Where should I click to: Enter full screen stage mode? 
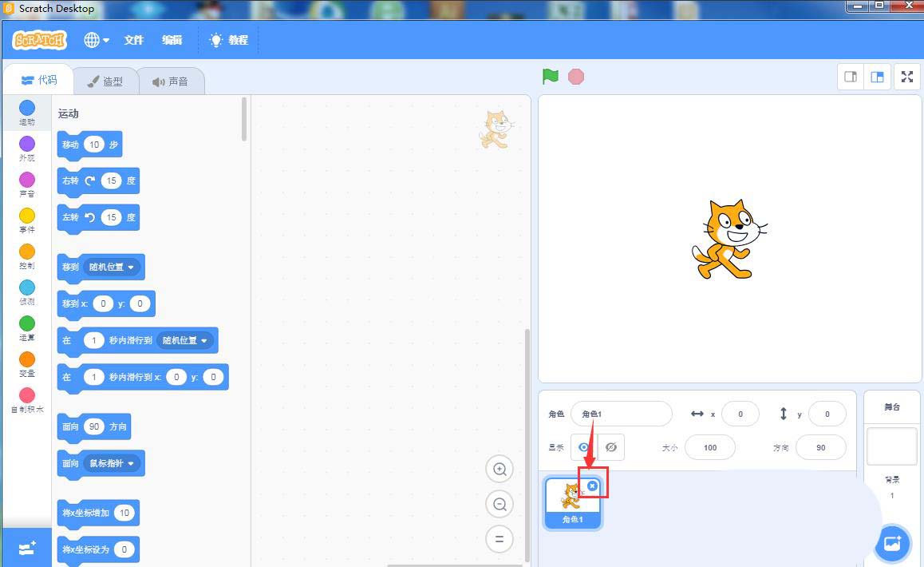click(x=907, y=77)
